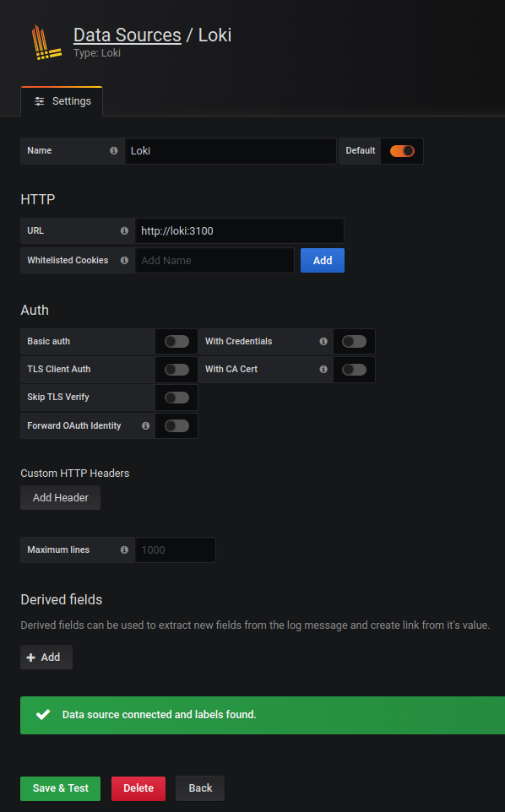Screen dimensions: 505x812
Task: Click the 'Data source connected and labels found.' message
Action: tap(160, 715)
